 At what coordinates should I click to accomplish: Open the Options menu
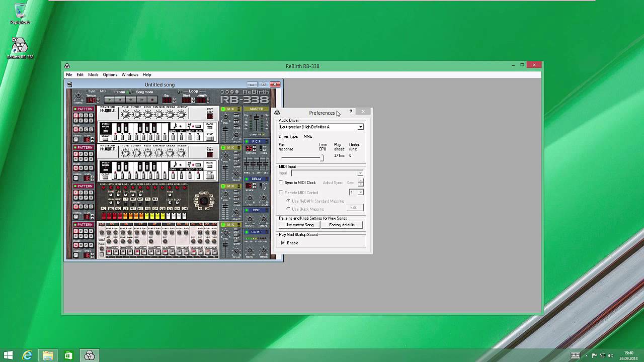click(x=110, y=74)
